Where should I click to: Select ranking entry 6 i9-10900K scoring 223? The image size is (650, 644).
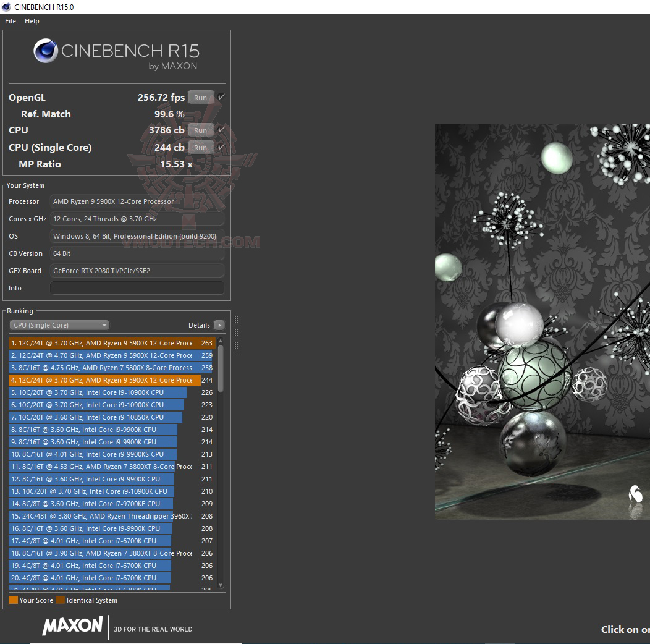(111, 405)
